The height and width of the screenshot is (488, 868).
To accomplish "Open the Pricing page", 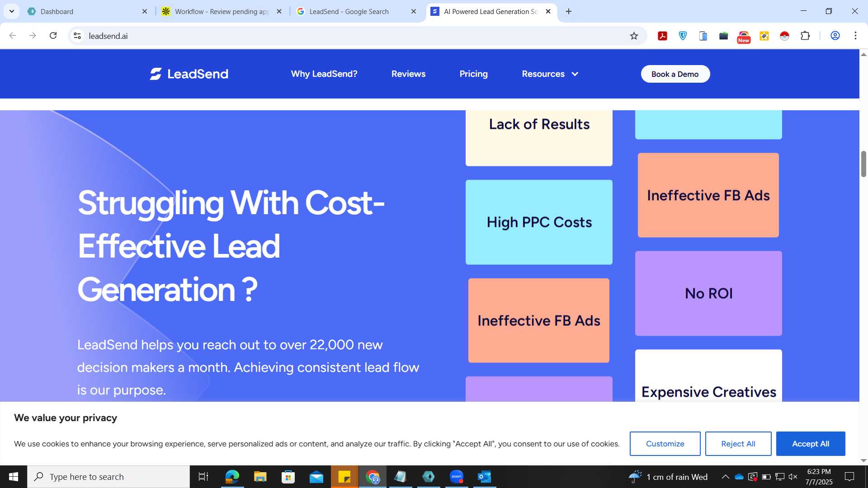I will click(x=473, y=74).
